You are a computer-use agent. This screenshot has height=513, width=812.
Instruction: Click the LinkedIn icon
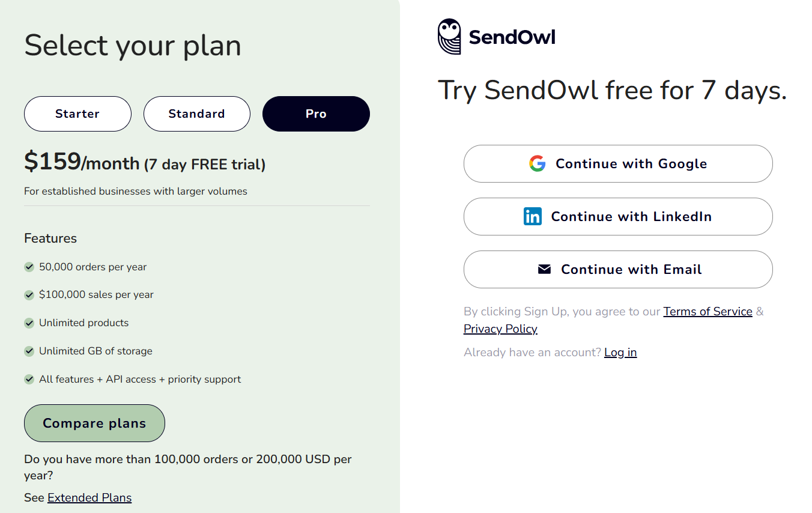click(533, 216)
